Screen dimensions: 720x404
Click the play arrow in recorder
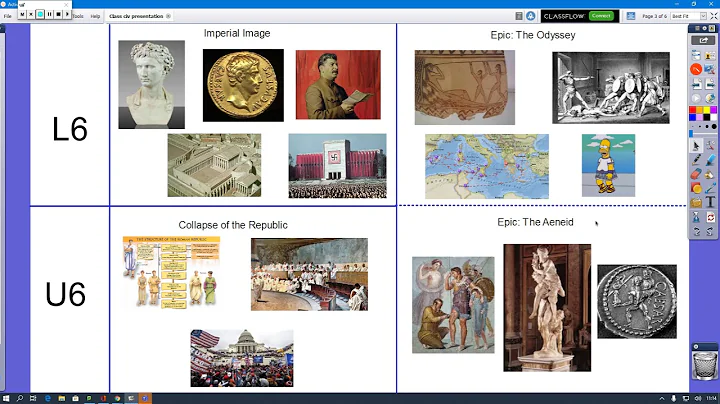67,14
